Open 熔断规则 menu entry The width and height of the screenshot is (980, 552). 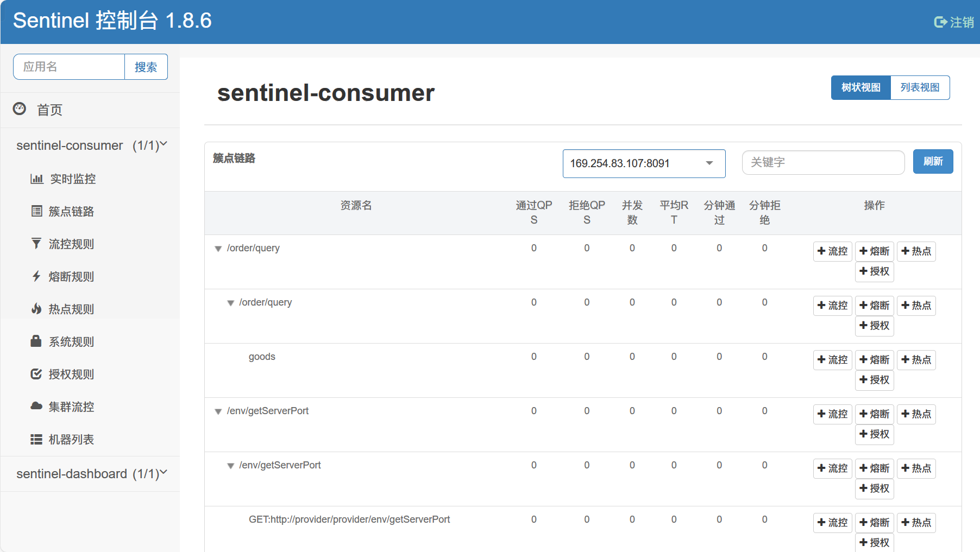71,277
